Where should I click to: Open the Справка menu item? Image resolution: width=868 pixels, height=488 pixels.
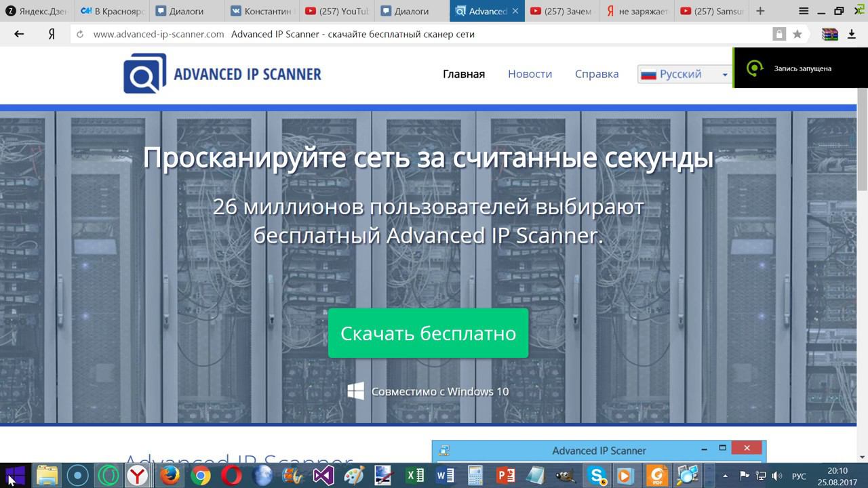pos(597,74)
